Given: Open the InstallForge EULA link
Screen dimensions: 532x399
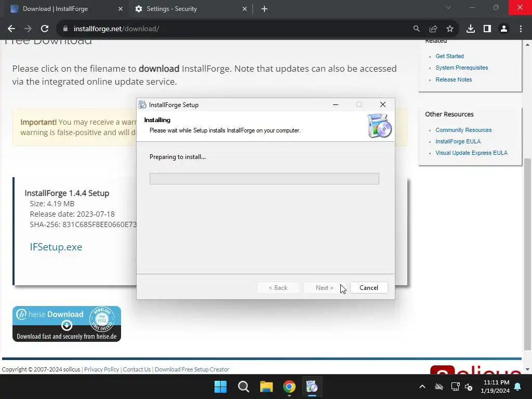Looking at the screenshot, I should (458, 141).
